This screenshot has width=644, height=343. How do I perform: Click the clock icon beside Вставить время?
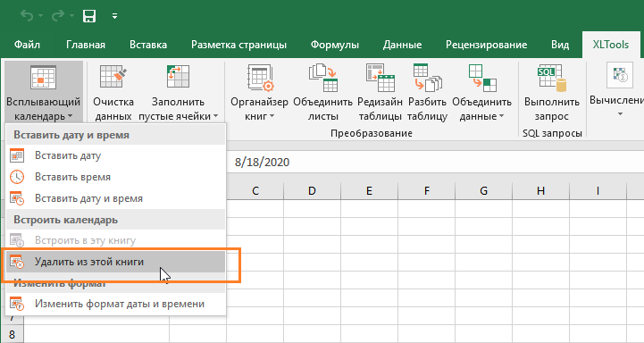pos(17,177)
